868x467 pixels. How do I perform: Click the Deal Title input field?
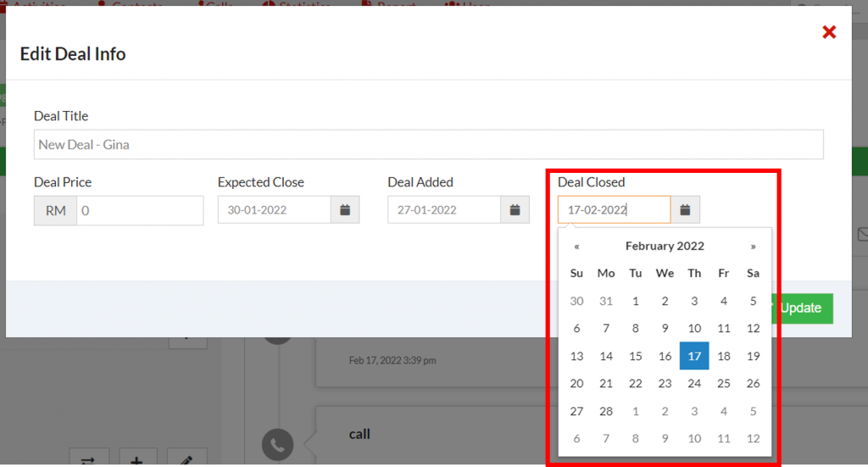[x=428, y=144]
